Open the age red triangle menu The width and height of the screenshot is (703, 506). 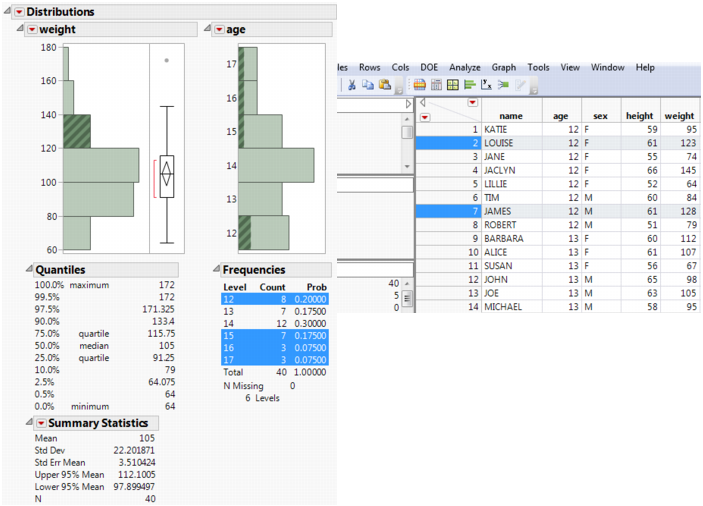click(x=219, y=30)
